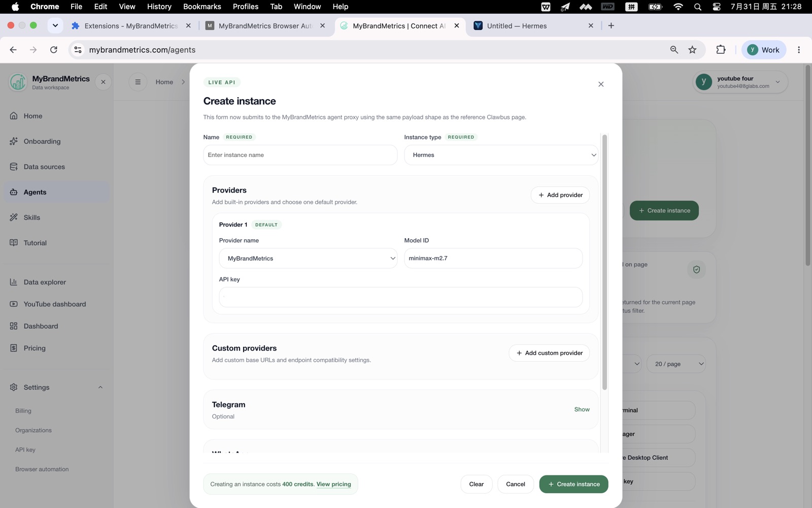Click the dialog's vertical scrollbar
Image resolution: width=812 pixels, height=508 pixels.
(x=604, y=262)
